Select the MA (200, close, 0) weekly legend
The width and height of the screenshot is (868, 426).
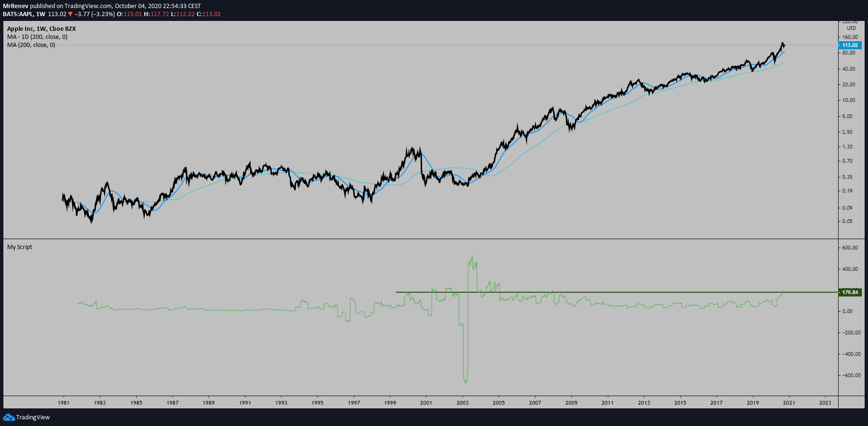[31, 45]
